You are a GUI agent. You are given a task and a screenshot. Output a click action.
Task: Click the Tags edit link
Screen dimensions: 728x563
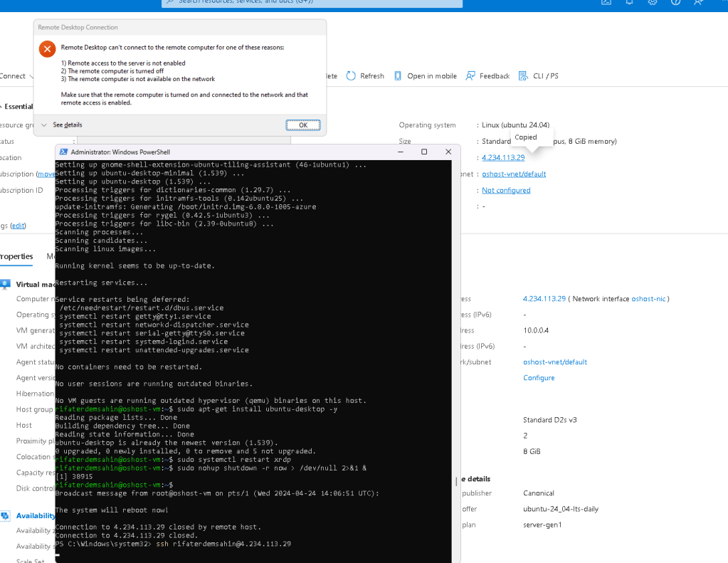[18, 226]
